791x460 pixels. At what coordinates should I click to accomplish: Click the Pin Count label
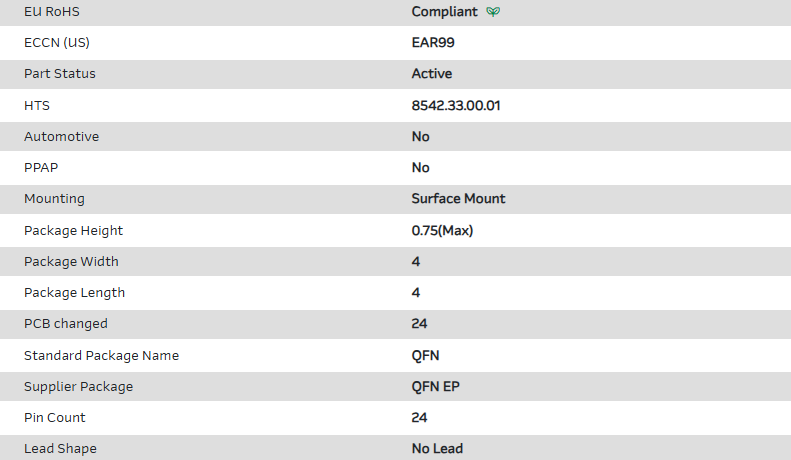click(55, 417)
